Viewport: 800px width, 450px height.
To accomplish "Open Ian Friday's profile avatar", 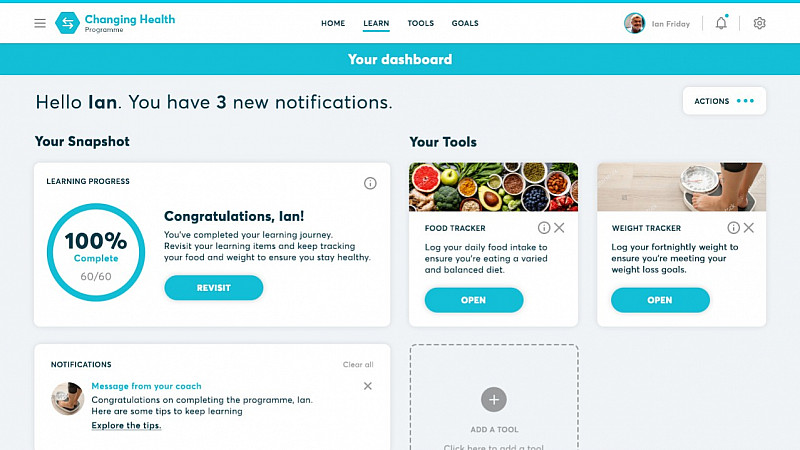I will (x=634, y=23).
